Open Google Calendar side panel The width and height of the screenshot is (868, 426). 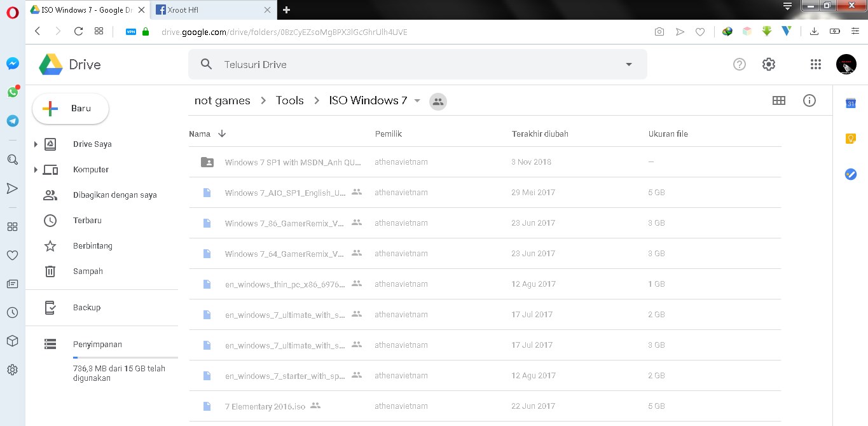[x=850, y=103]
